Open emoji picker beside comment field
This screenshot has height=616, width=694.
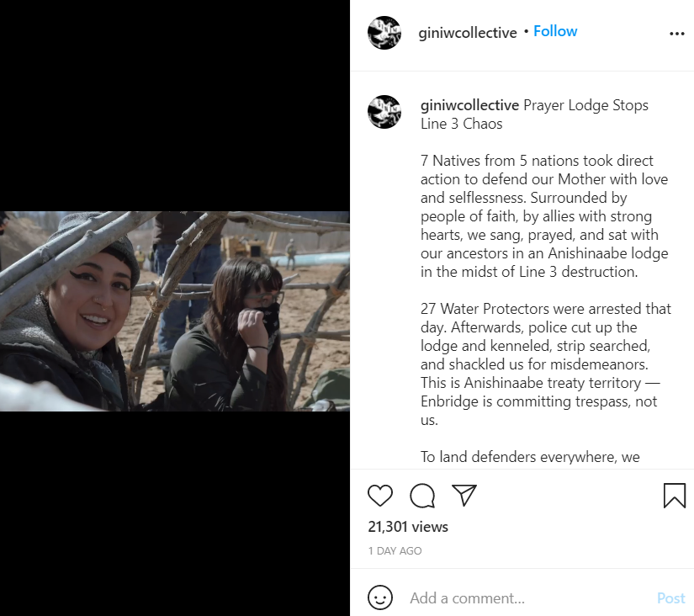click(x=380, y=598)
